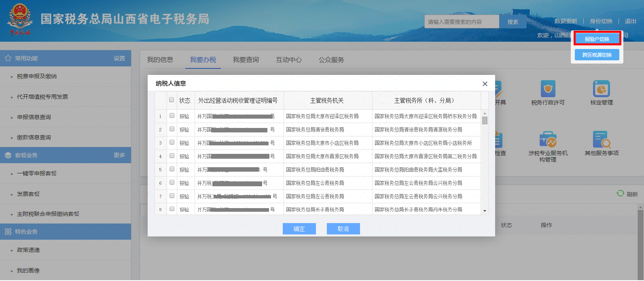Check the select-all checkbox in table header
Image resolution: width=644 pixels, height=281 pixels.
pyautogui.click(x=172, y=100)
